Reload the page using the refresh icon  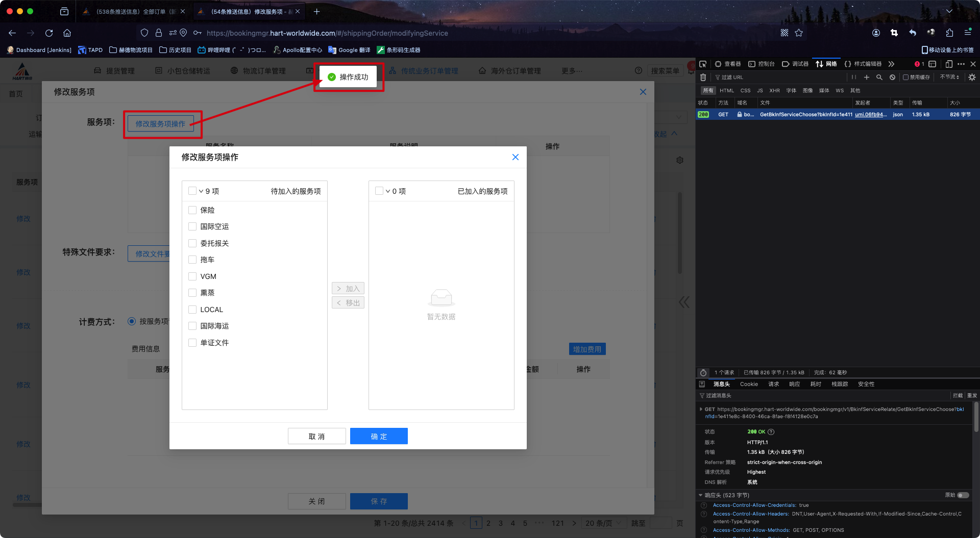click(x=49, y=33)
